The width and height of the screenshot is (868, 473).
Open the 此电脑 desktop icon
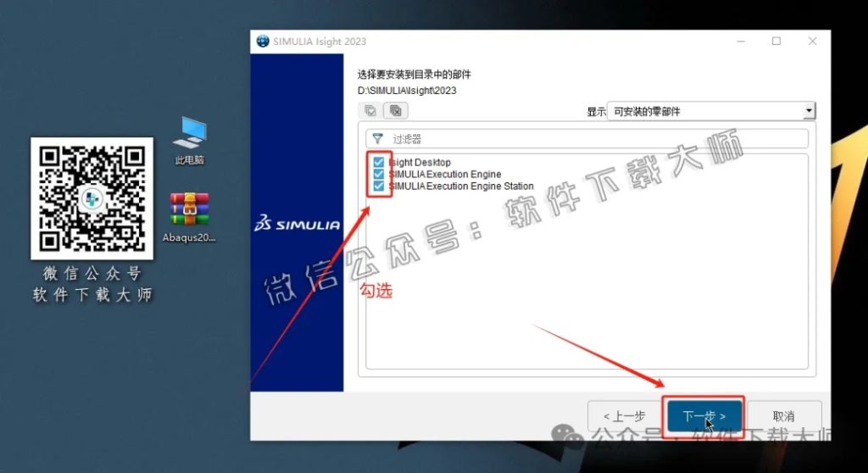coord(189,141)
